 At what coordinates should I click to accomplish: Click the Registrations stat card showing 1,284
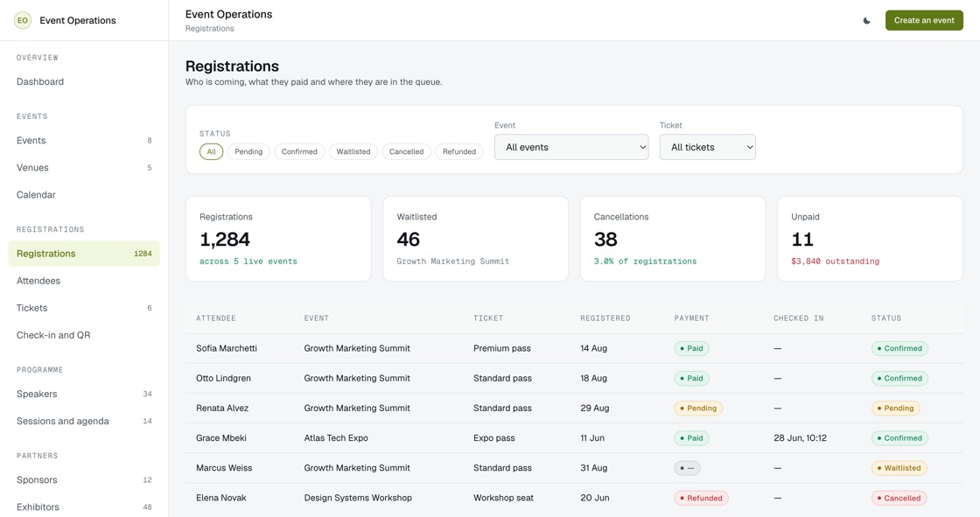pyautogui.click(x=278, y=239)
